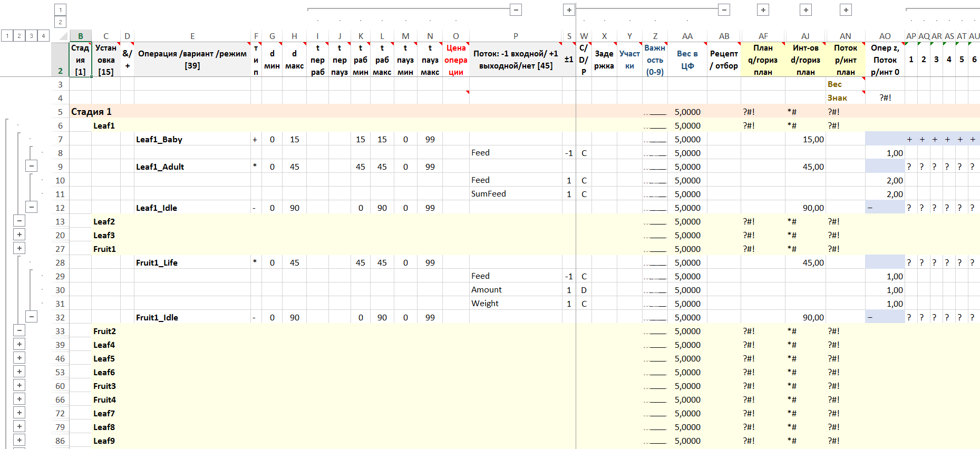Viewport: 980px width, 449px height.
Task: Select row 28 header number
Action: (x=60, y=262)
